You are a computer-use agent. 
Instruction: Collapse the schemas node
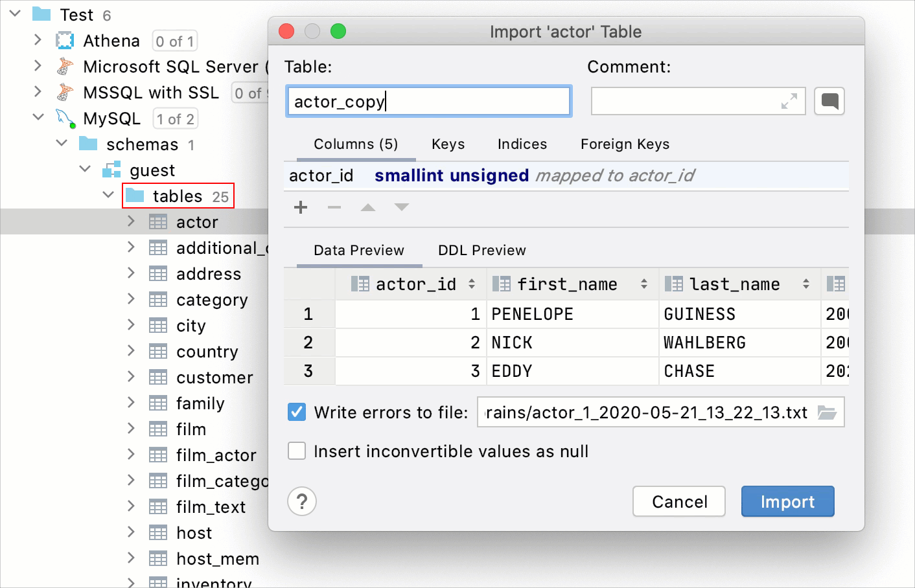click(x=61, y=144)
